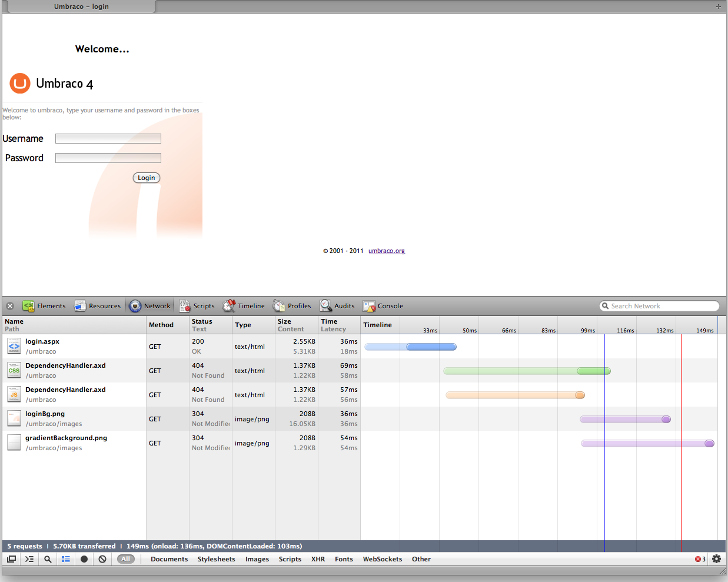Sort by the Method column header

coord(168,325)
